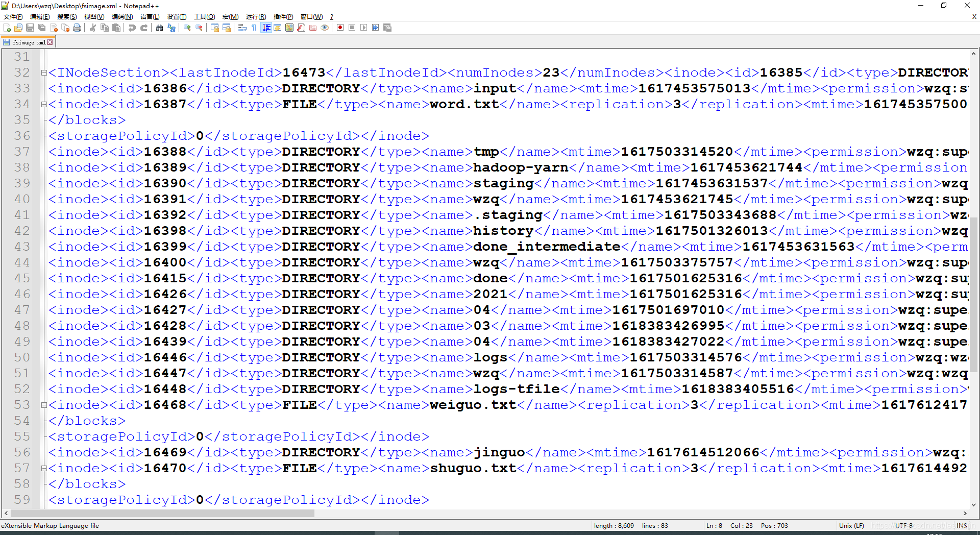Click the vertical scrollbar down arrow
Viewport: 980px width, 535px height.
(x=974, y=505)
